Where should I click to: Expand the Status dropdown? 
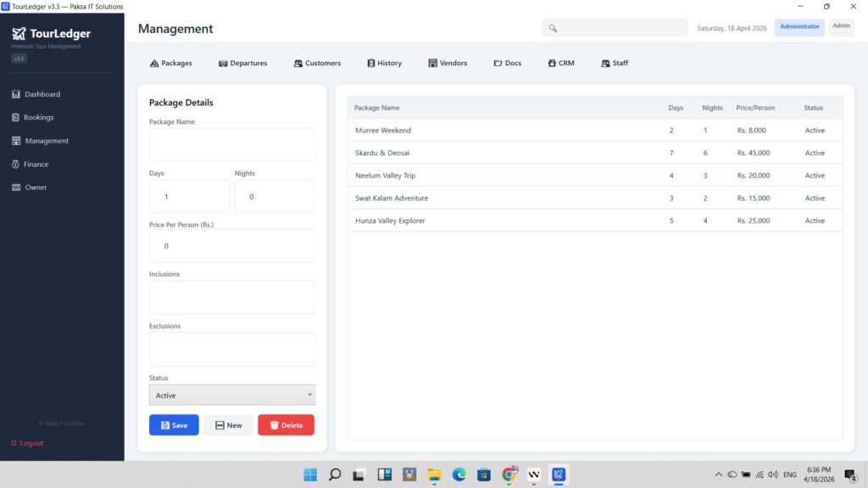pyautogui.click(x=231, y=395)
